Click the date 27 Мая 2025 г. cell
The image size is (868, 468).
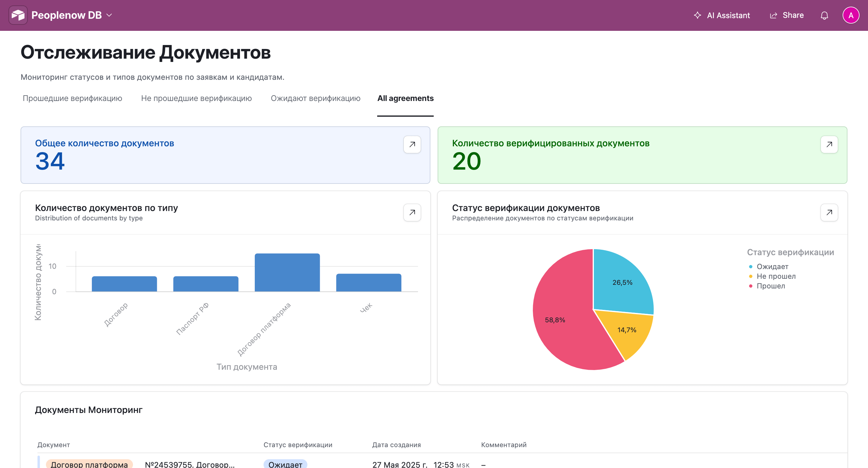pos(400,464)
